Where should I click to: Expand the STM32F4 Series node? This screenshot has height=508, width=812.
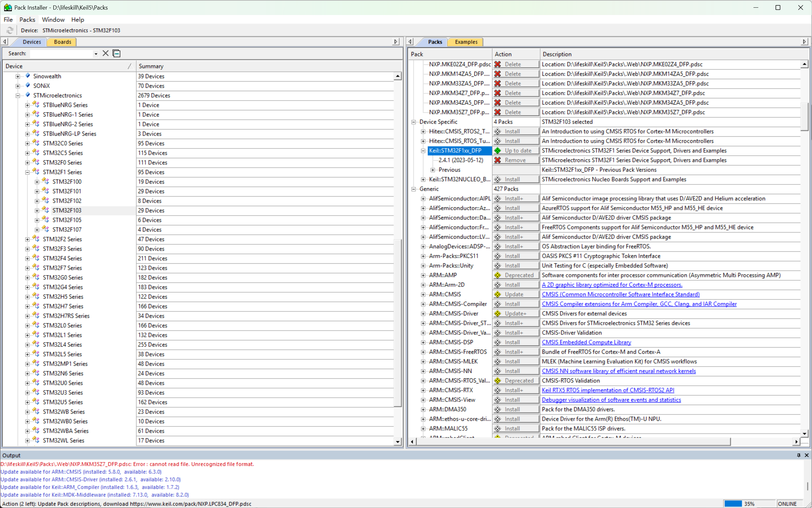point(28,258)
